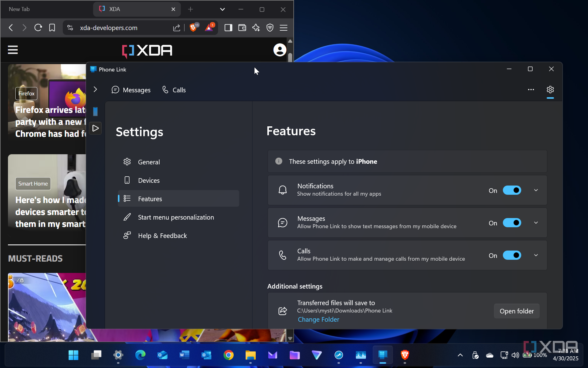Image resolution: width=588 pixels, height=368 pixels.
Task: Click Open folder button
Action: [517, 311]
